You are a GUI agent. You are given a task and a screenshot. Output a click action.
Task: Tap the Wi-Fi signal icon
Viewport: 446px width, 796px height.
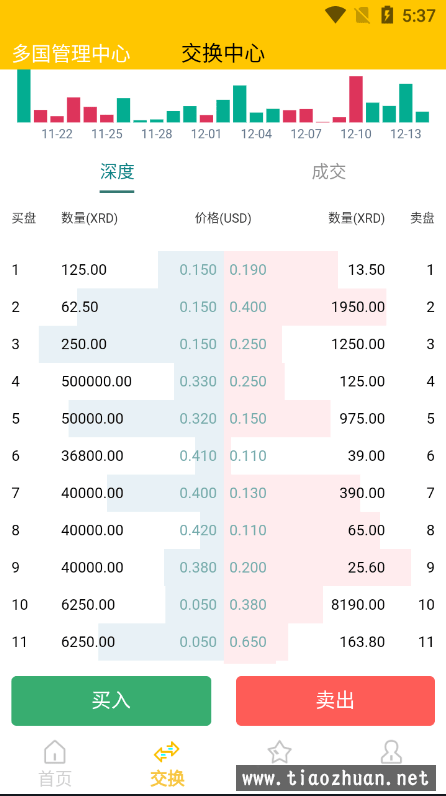[335, 15]
